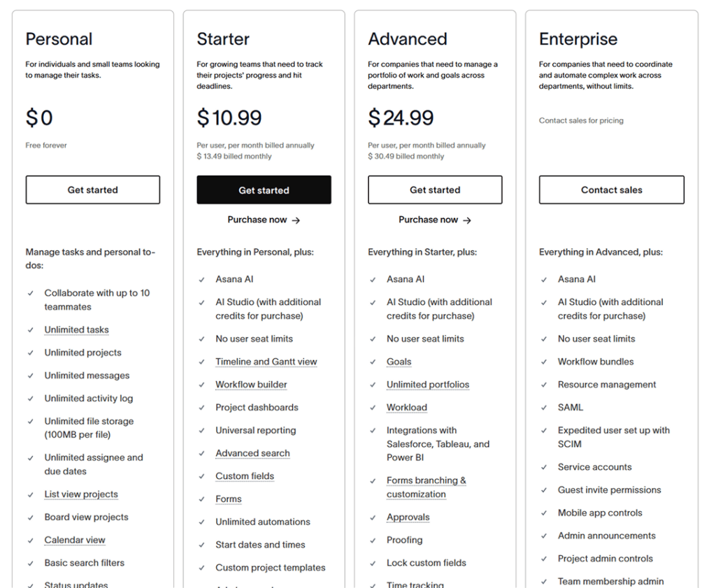Click the arrow icon beside Starter Purchase now
Image resolution: width=716 pixels, height=588 pixels.
[296, 220]
